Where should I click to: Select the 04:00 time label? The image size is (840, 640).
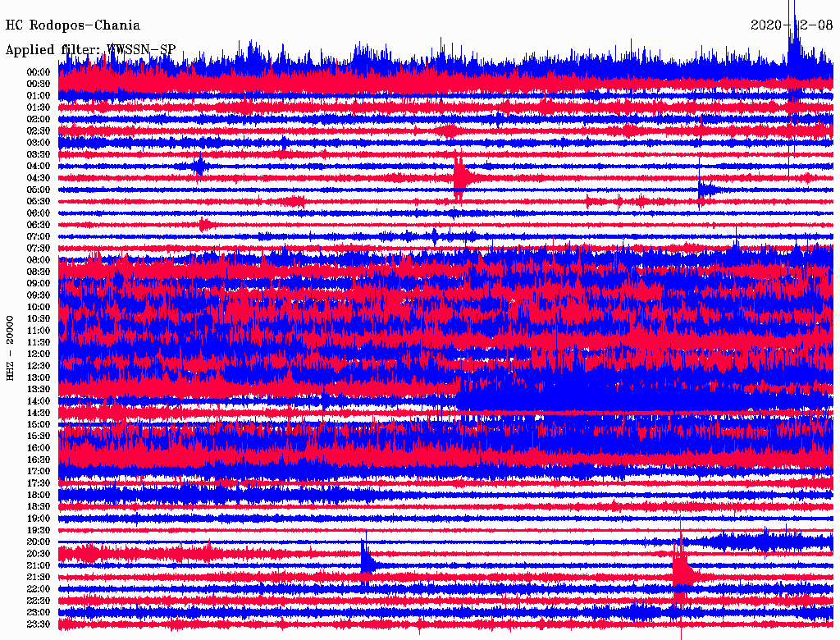click(38, 166)
